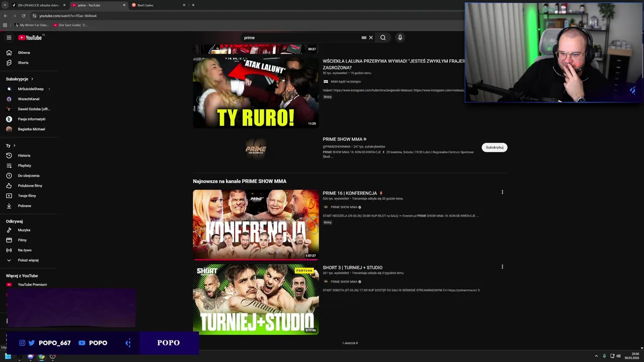Open a new browser tab
This screenshot has height=362, width=644.
click(193, 5)
